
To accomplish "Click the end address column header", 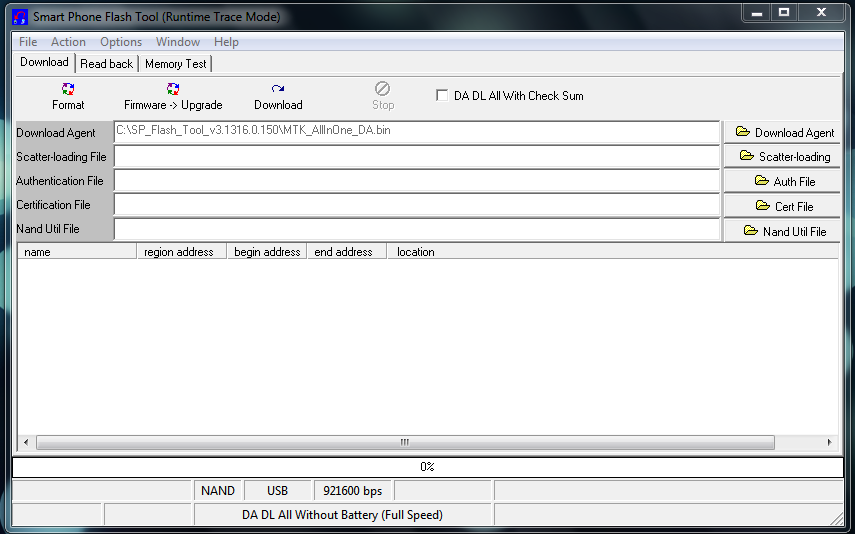I will pyautogui.click(x=347, y=251).
